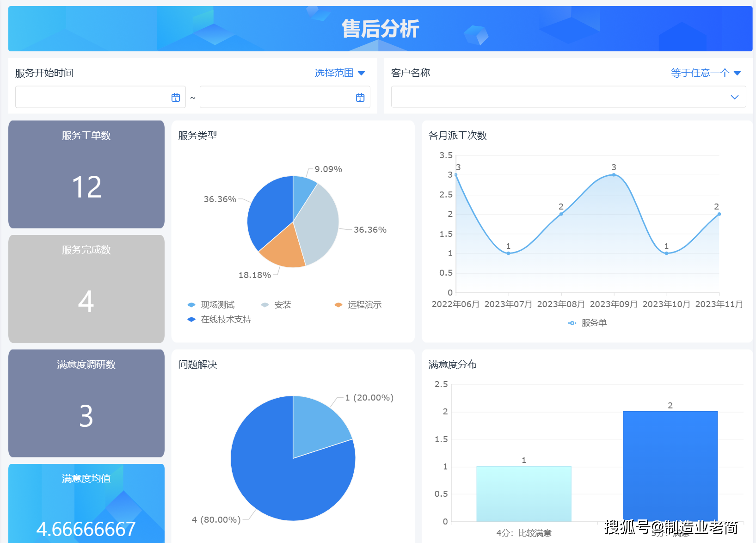Click the 2023年07月 data point
The image size is (756, 543).
tap(508, 253)
